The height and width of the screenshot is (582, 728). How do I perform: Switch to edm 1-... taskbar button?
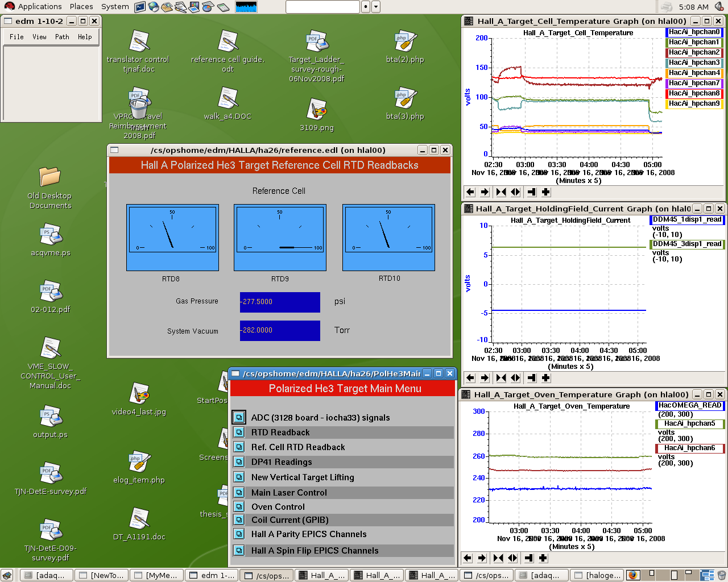pos(212,575)
